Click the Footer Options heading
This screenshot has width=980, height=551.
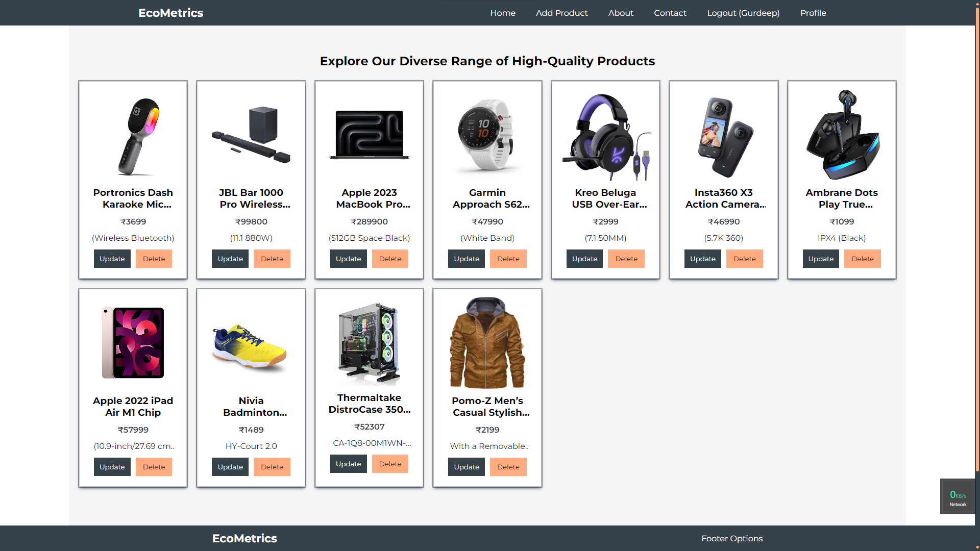click(x=732, y=538)
